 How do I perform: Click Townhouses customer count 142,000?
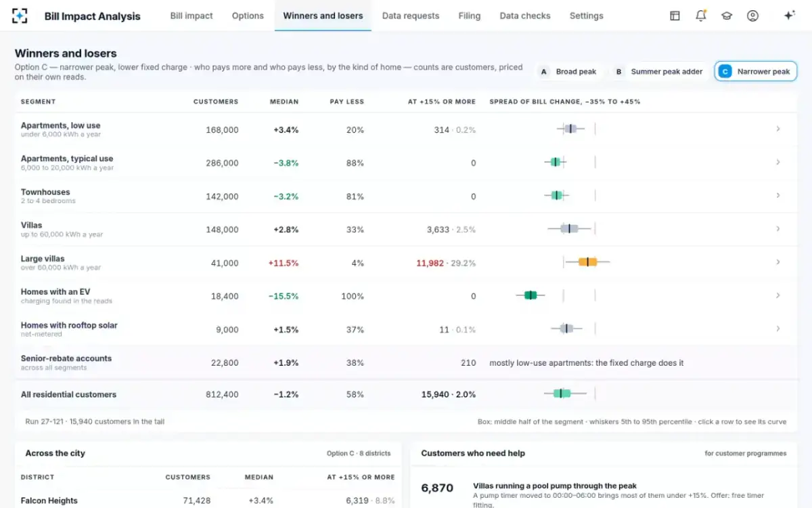pos(222,196)
